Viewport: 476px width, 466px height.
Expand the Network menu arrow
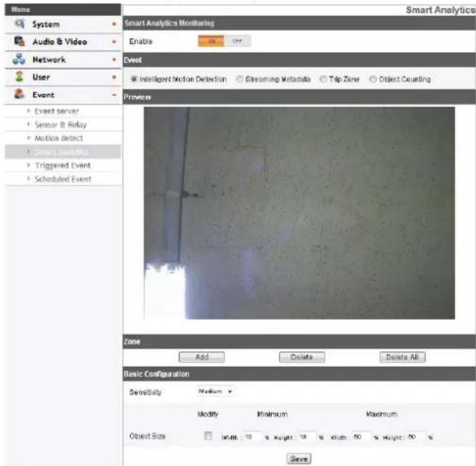tap(114, 59)
